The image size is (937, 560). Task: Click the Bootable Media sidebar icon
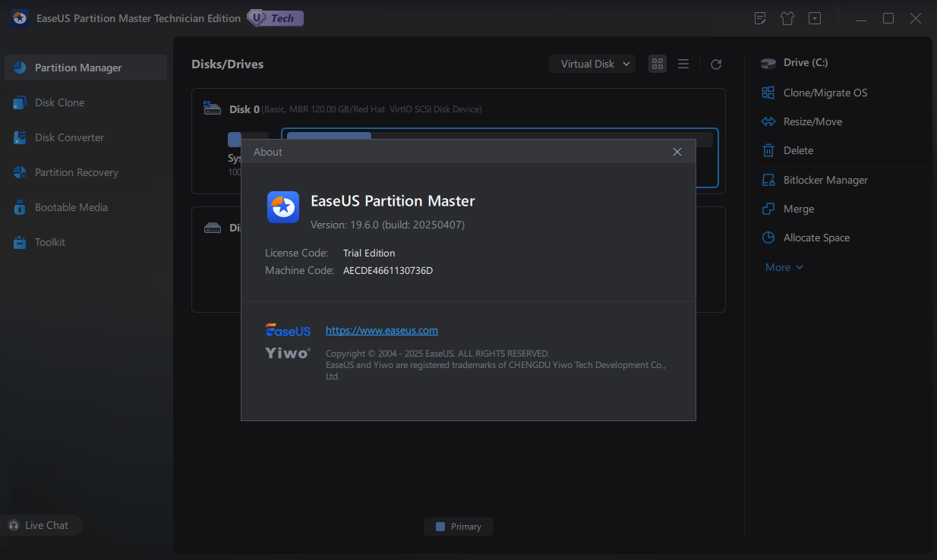pos(20,207)
